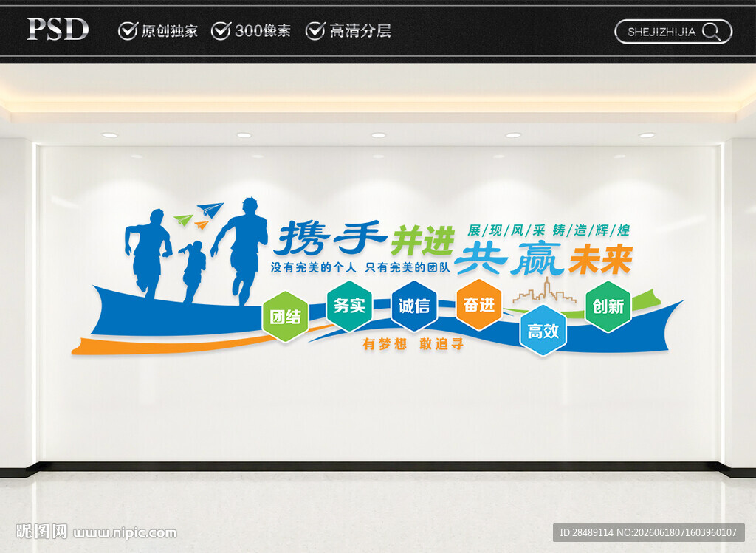Screen dimensions: 756x553
Task: Click the small orange paper airplane
Action: tap(202, 224)
